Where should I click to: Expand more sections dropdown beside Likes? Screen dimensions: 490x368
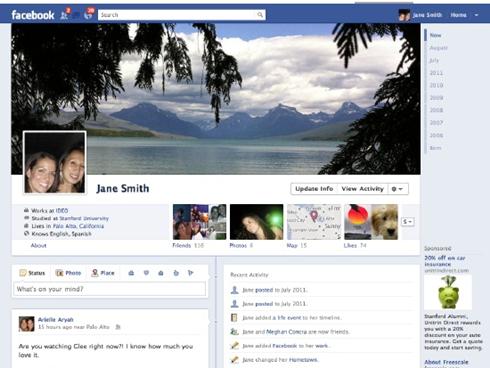pos(407,222)
